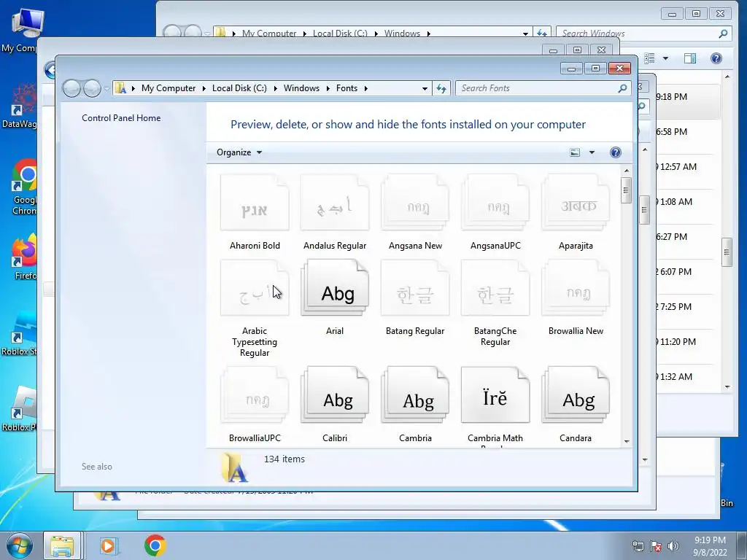Viewport: 747px width, 560px height.
Task: Click the date and time clock
Action: point(710,546)
